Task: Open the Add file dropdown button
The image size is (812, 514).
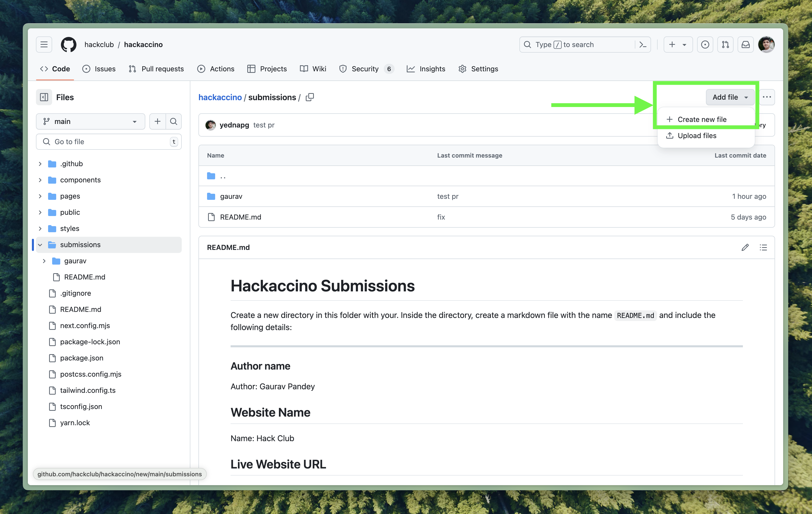Action: (x=730, y=97)
